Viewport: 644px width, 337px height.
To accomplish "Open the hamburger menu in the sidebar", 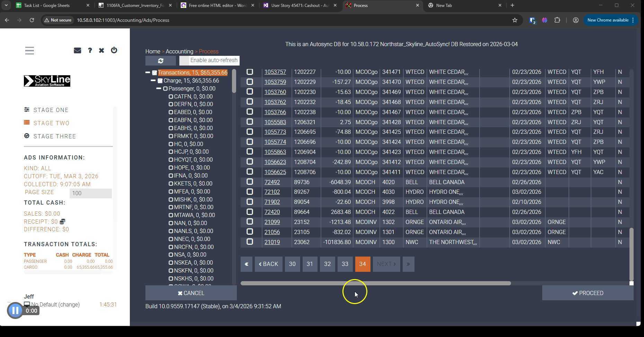I will pyautogui.click(x=29, y=51).
